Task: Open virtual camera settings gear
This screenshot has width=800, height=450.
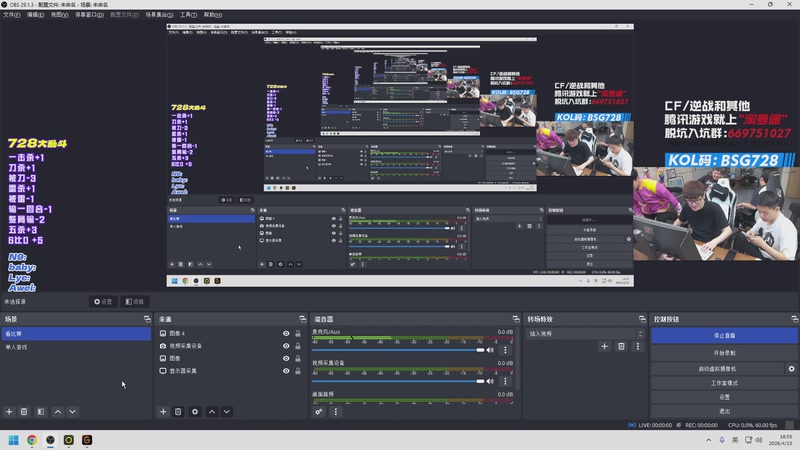Action: [791, 368]
